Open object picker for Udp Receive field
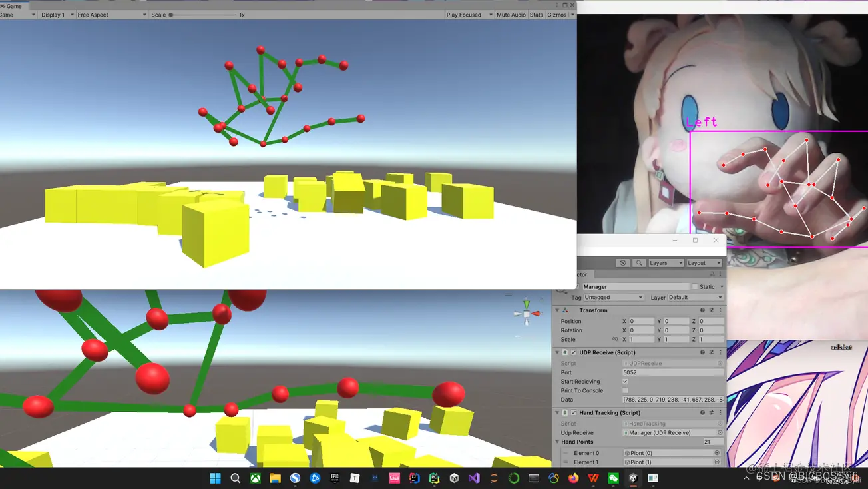 720,433
